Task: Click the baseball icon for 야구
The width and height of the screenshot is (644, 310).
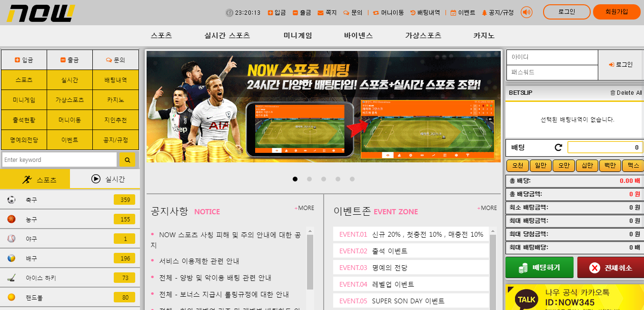Action: coord(11,239)
